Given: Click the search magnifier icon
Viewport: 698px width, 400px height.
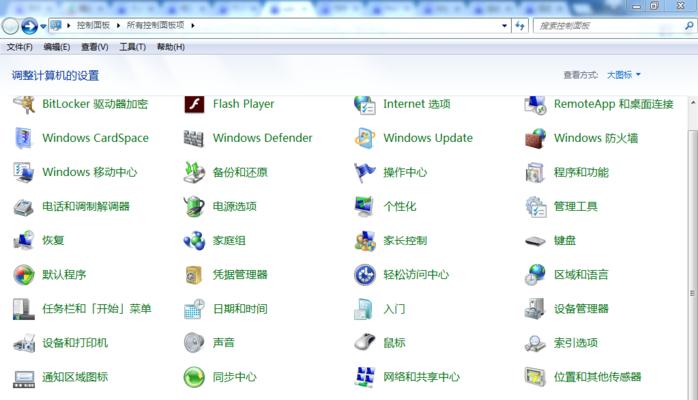Looking at the screenshot, I should tap(689, 26).
